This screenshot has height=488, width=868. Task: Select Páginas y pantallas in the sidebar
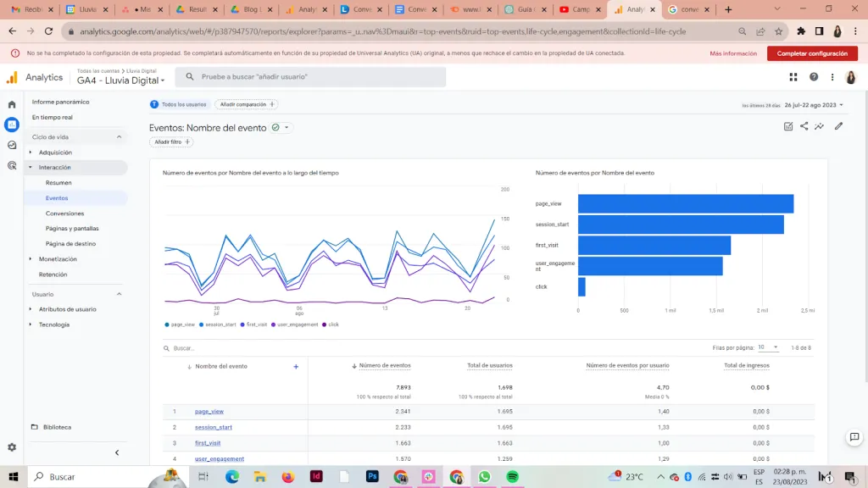[72, 228]
